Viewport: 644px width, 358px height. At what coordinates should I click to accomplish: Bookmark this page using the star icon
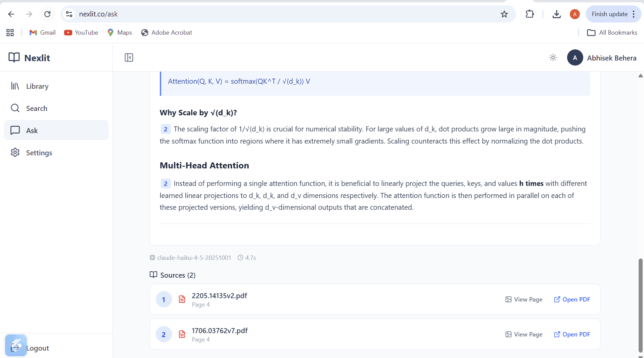[x=504, y=14]
